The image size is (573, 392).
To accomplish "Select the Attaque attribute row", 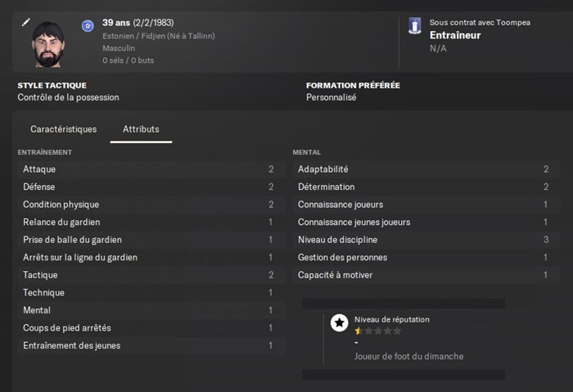I will [x=151, y=169].
